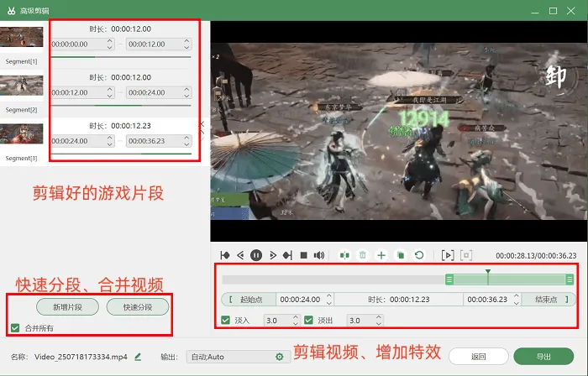
Task: Jump to segment start playback icon
Action: click(x=225, y=255)
